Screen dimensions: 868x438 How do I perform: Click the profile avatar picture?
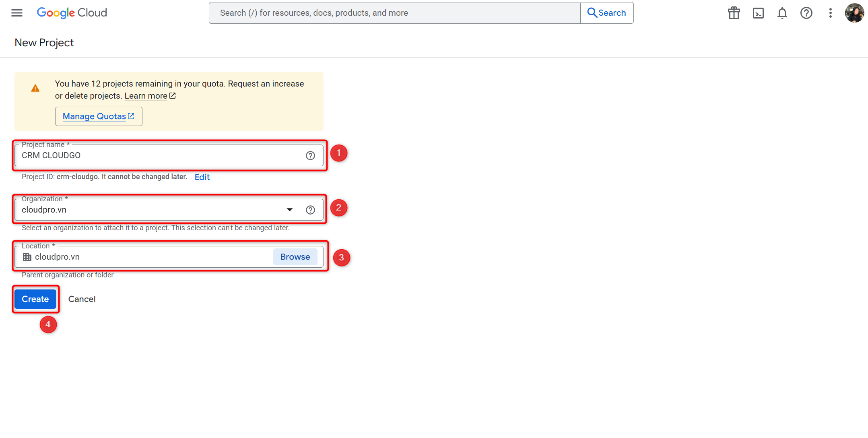pyautogui.click(x=854, y=12)
